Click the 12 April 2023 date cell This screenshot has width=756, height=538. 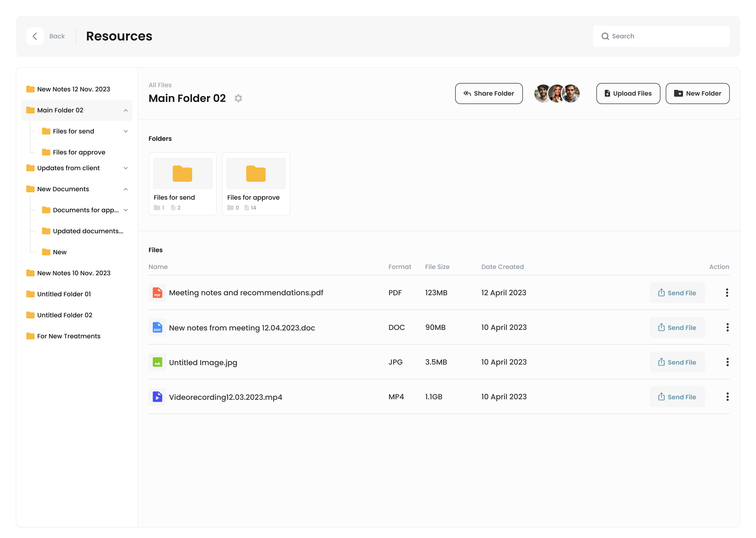pos(503,293)
